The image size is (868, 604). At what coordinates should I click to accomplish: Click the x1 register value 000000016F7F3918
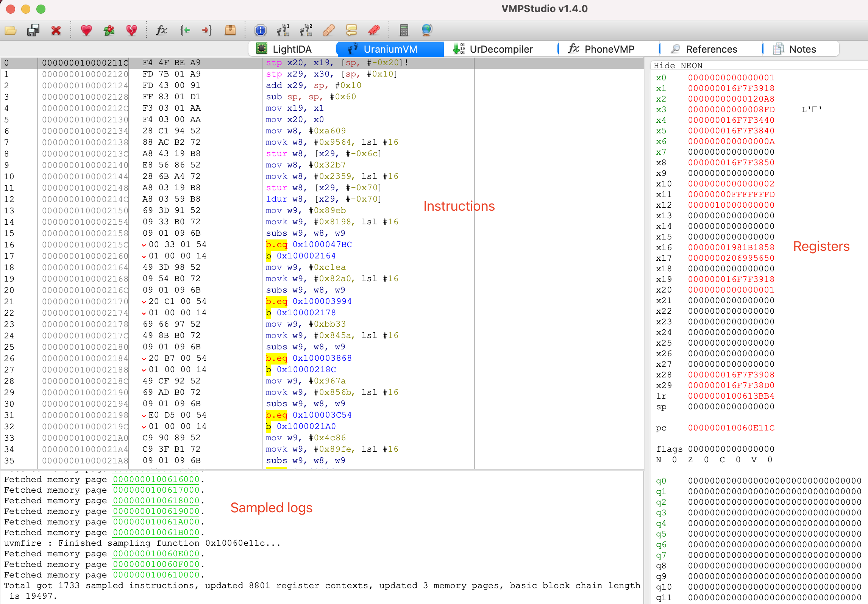coord(731,88)
